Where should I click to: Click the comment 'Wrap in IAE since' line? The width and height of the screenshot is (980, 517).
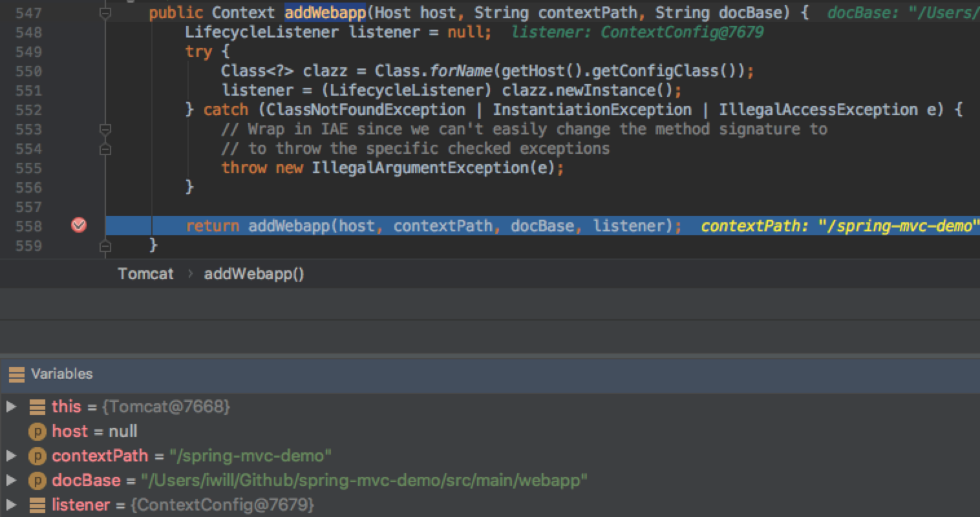point(524,129)
